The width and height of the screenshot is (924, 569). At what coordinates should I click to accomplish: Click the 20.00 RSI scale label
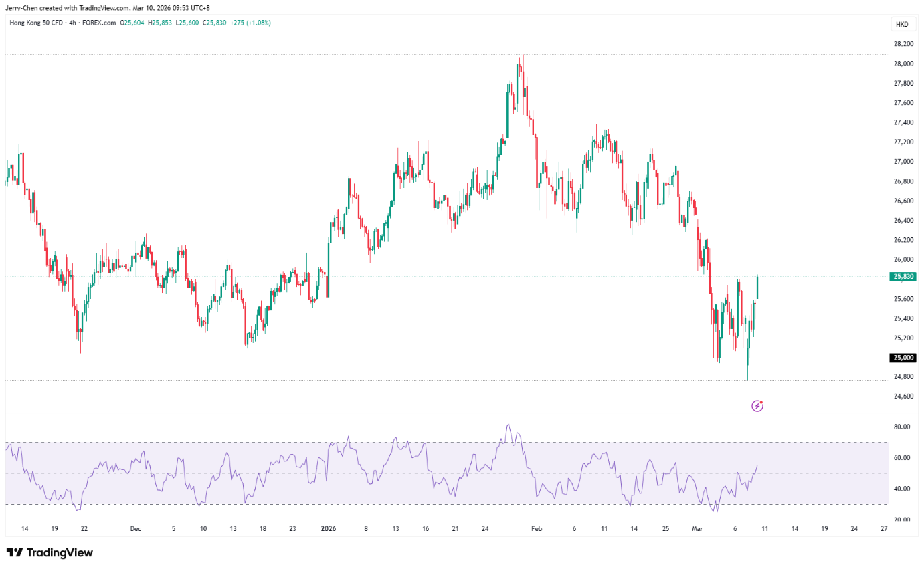[x=902, y=520]
